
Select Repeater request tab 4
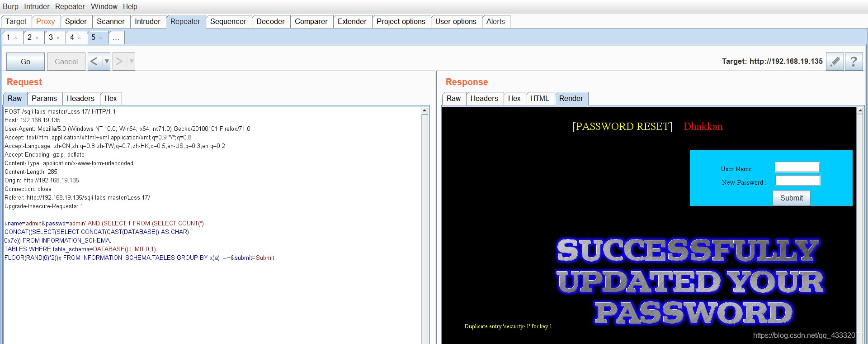[x=72, y=38]
